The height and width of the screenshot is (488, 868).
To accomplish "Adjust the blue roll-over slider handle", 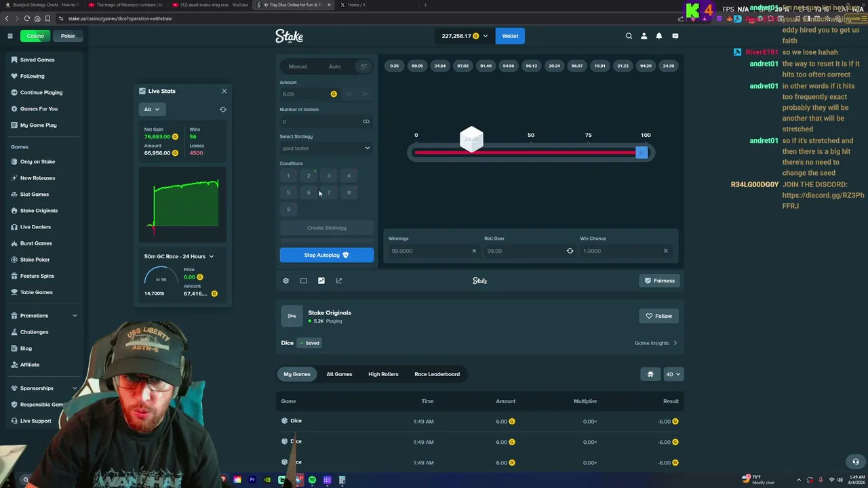I will click(x=642, y=152).
